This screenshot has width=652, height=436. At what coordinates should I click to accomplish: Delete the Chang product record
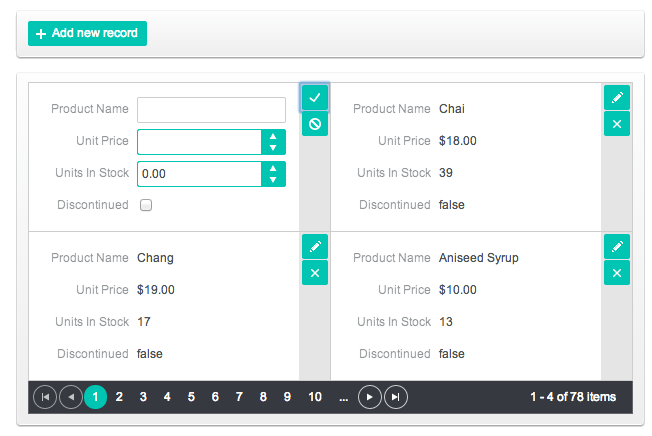tap(315, 273)
